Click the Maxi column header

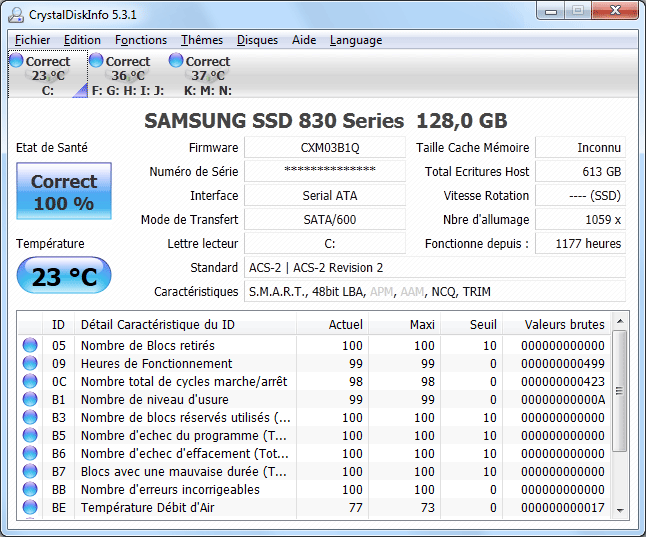[x=405, y=324]
